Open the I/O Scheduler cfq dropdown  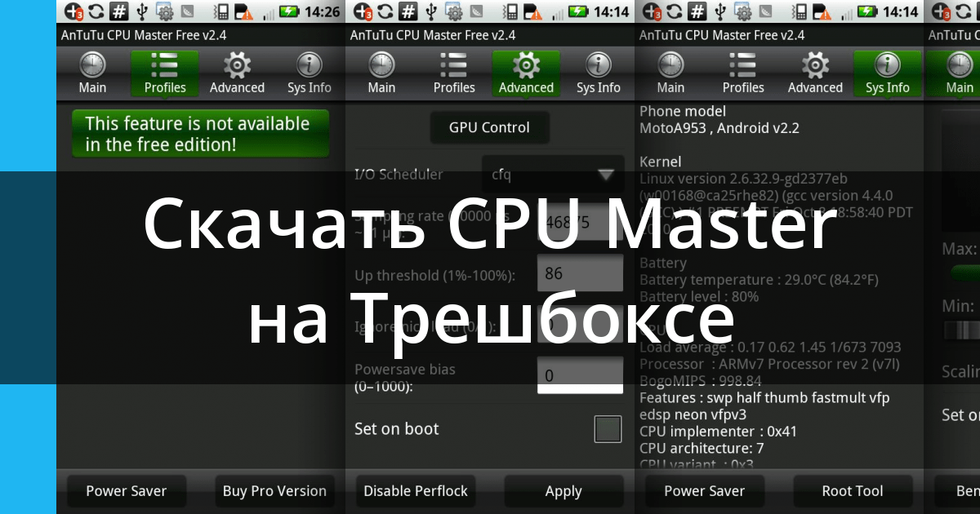553,174
